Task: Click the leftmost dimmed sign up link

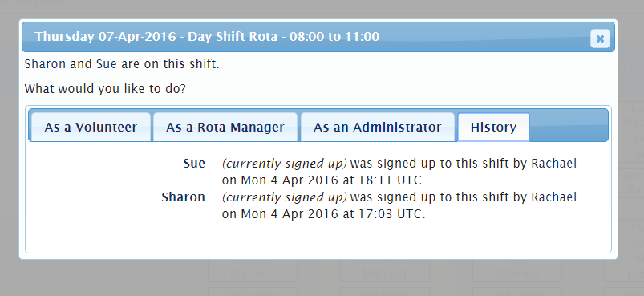Action: 252,272
